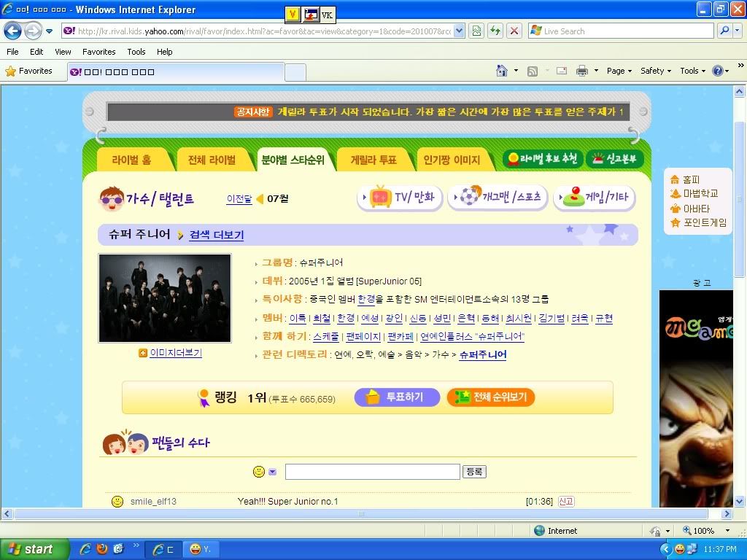747x560 pixels.
Task: Click the 홈피 sidebar house icon
Action: point(675,179)
